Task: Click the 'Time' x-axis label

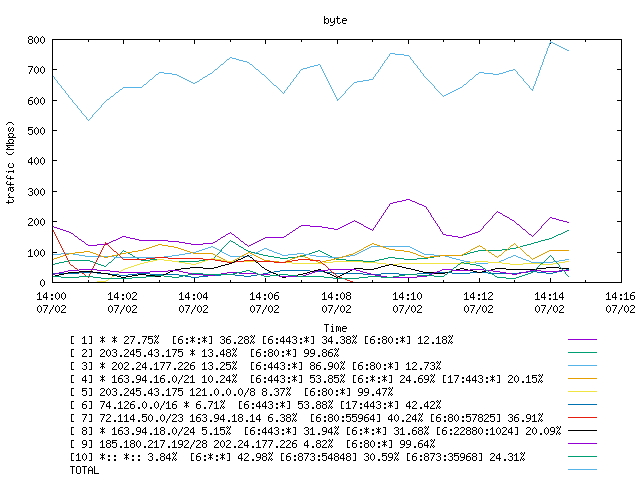Action: click(x=336, y=328)
